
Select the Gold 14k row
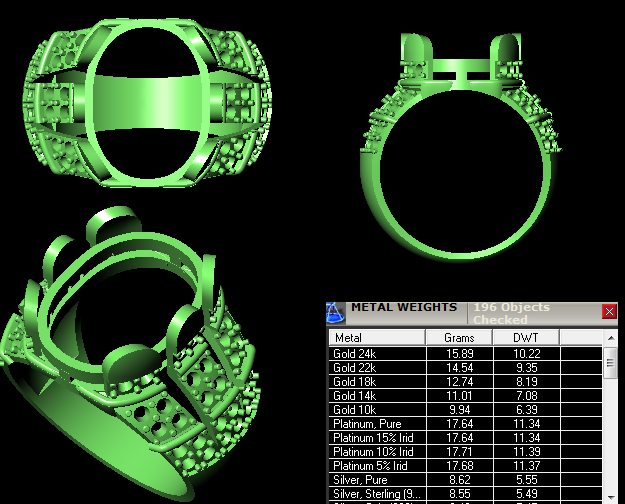465,396
